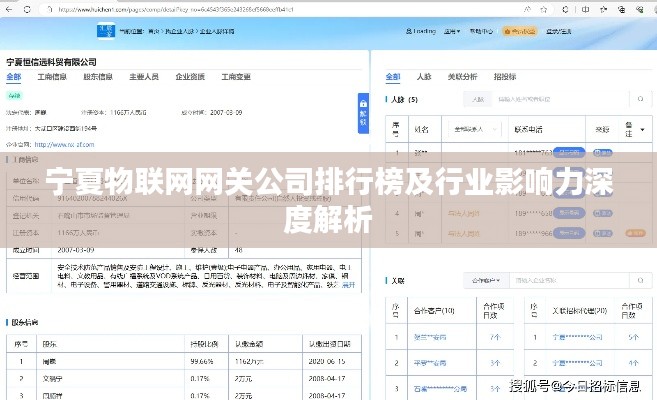This screenshot has width=657, height=400.
Task: Click the browser back arrow
Action: click(x=9, y=9)
